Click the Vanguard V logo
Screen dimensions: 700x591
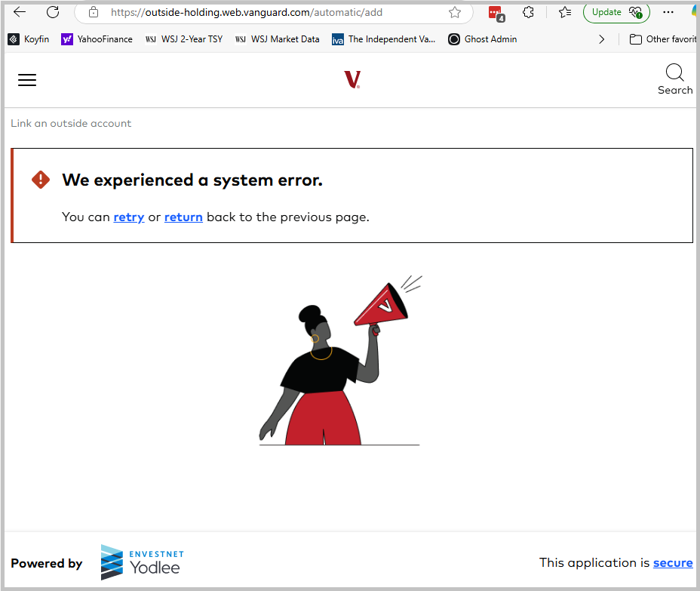352,79
